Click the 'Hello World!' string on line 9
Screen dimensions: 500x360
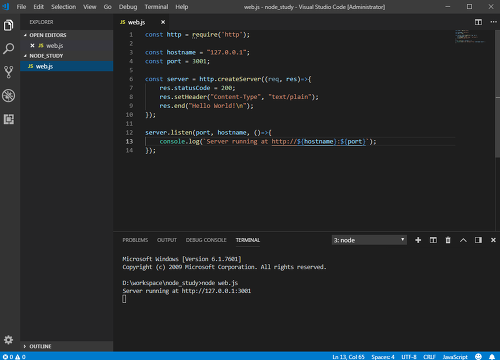(x=218, y=106)
